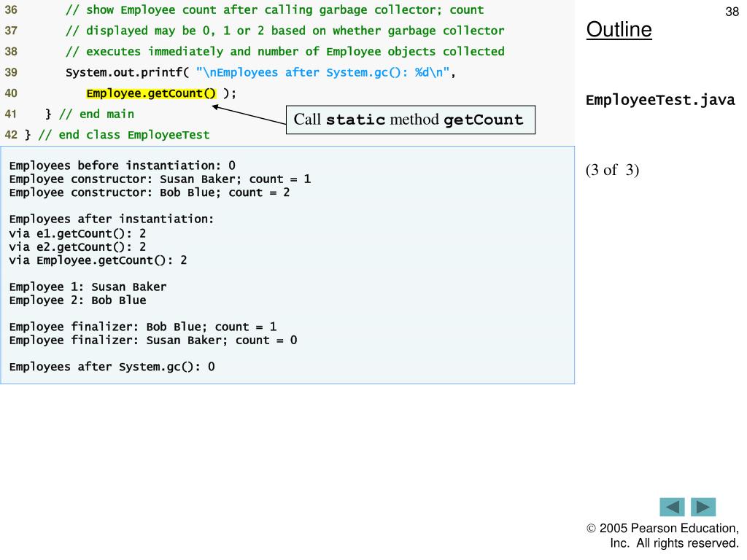Image resolution: width=747 pixels, height=560 pixels.
Task: Click the 'via Employee.getCount(): 2' line
Action: (98, 260)
